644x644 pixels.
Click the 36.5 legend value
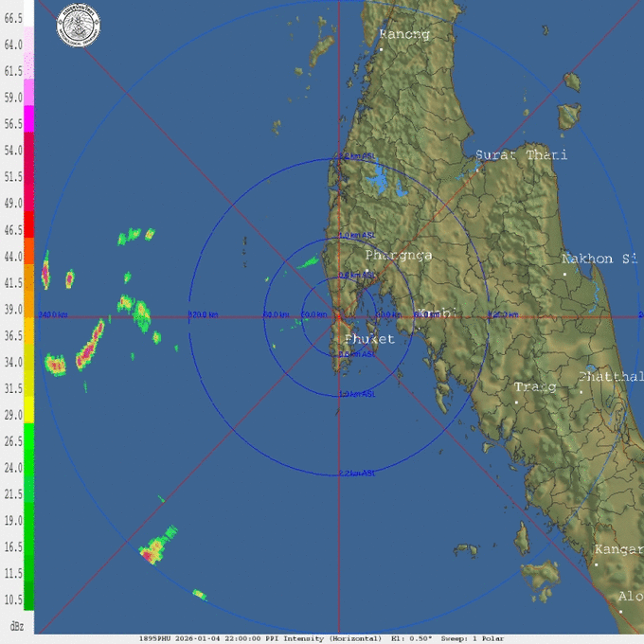(13, 336)
